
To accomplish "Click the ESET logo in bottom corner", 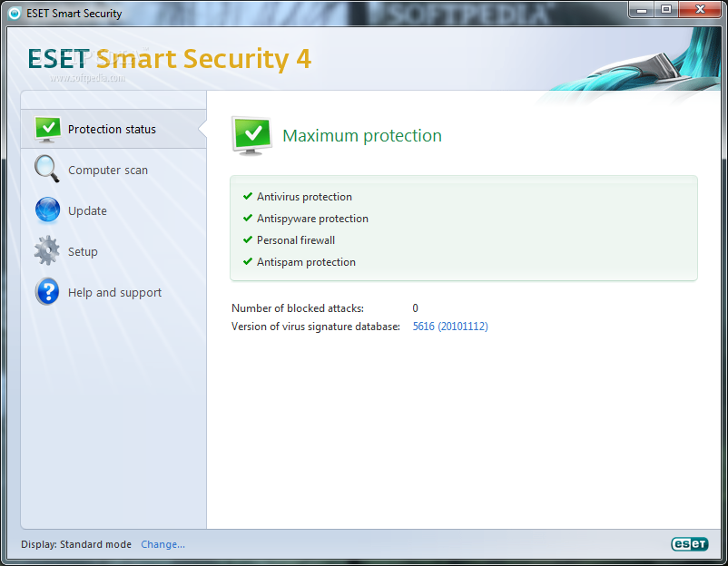I will [x=690, y=543].
